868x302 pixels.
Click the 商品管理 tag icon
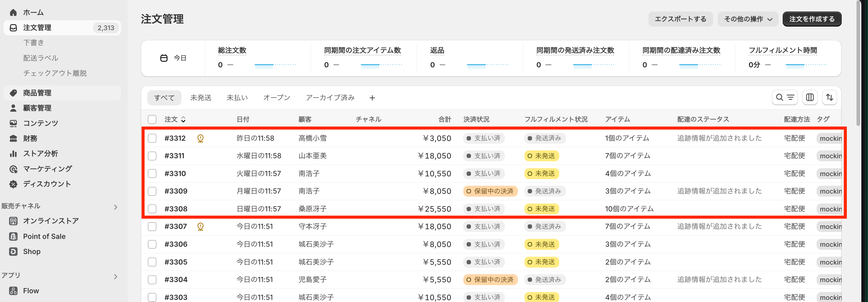(13, 93)
